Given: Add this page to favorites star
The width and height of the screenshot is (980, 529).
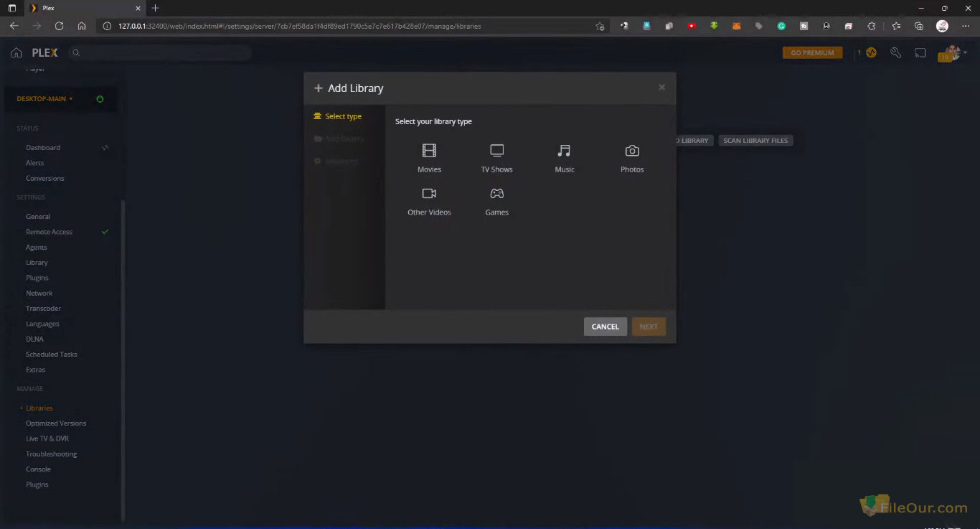Looking at the screenshot, I should click(x=600, y=26).
